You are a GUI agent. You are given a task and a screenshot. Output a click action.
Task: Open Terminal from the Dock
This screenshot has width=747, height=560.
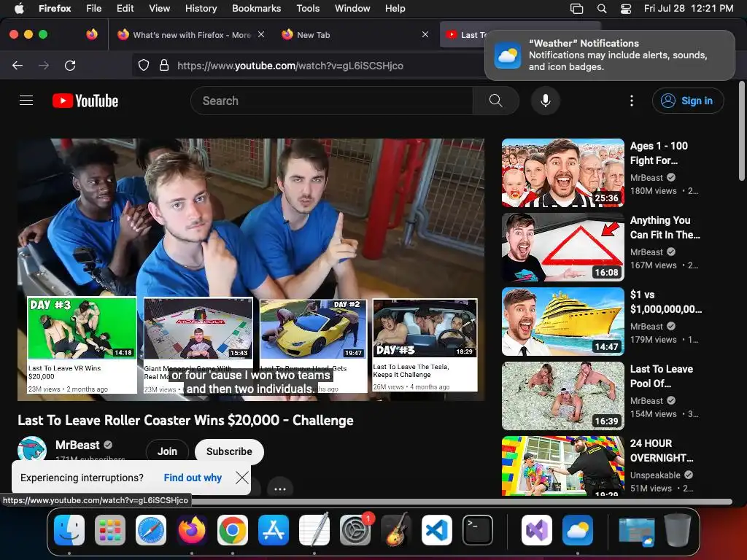[x=478, y=530]
